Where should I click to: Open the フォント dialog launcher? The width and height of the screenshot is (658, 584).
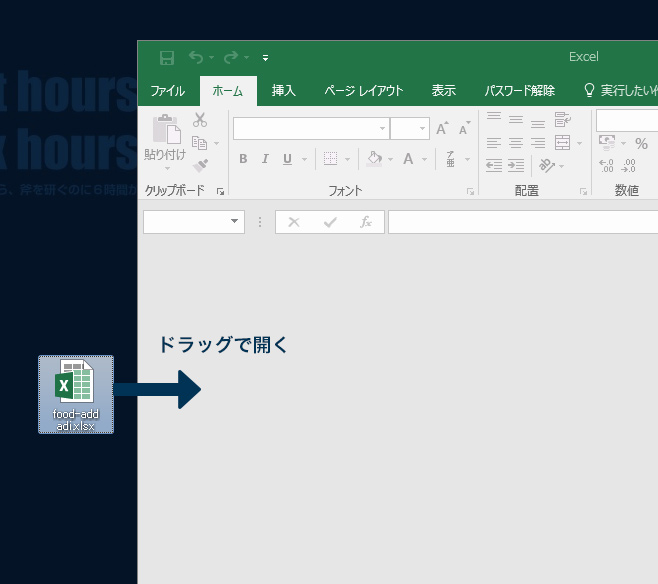click(470, 192)
